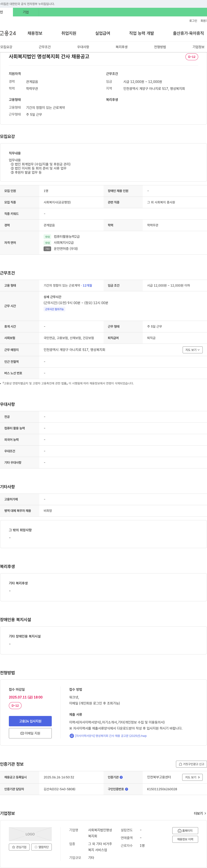This screenshot has height=868, width=207.
Task: Expand 지도 보기 dropdown for 근무 예정지
Action: (193, 350)
